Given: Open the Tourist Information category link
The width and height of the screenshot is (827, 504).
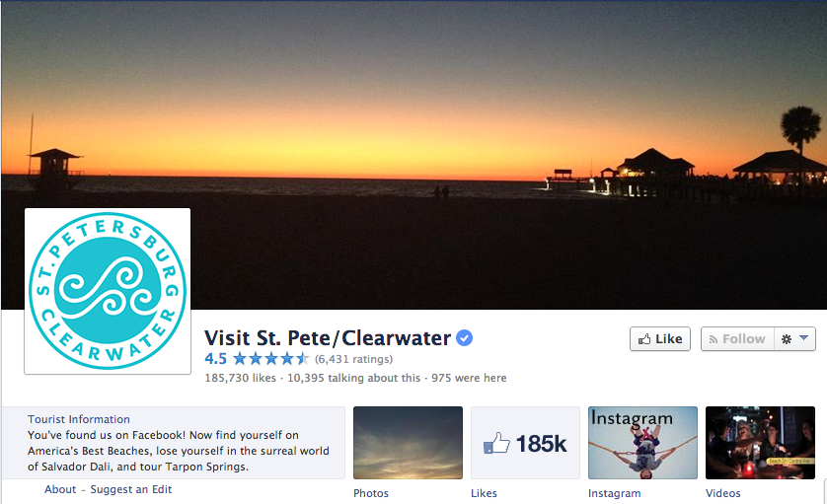Looking at the screenshot, I should pos(79,419).
